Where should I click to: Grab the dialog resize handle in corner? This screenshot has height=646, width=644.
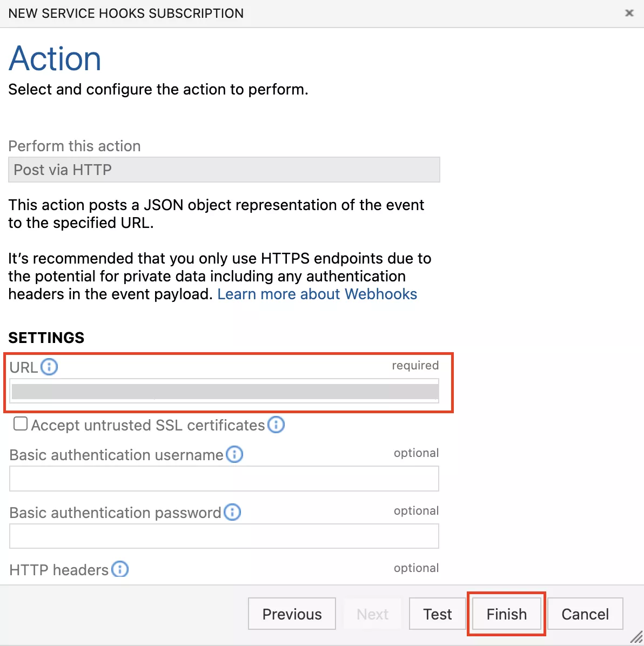coord(636,637)
